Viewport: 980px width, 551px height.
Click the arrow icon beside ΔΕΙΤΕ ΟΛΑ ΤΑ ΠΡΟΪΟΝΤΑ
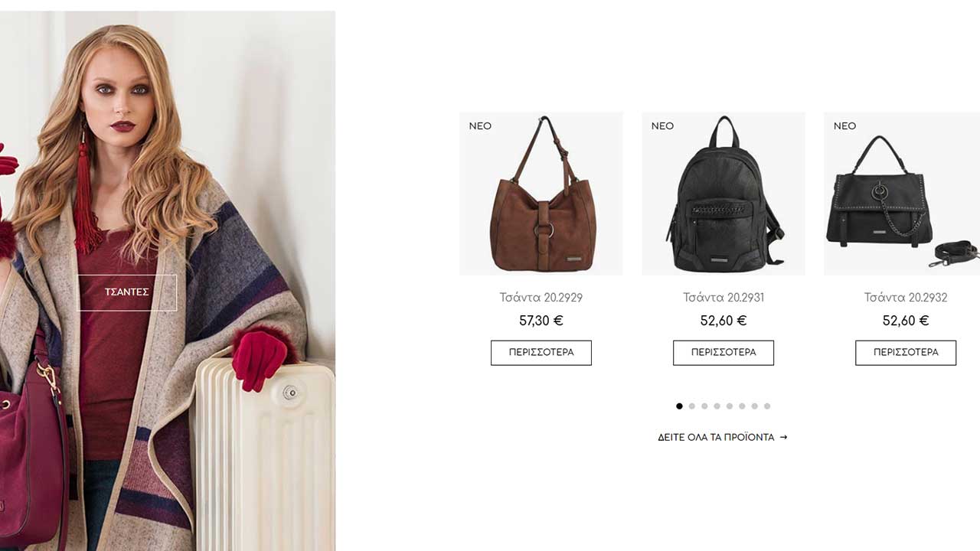pyautogui.click(x=783, y=438)
